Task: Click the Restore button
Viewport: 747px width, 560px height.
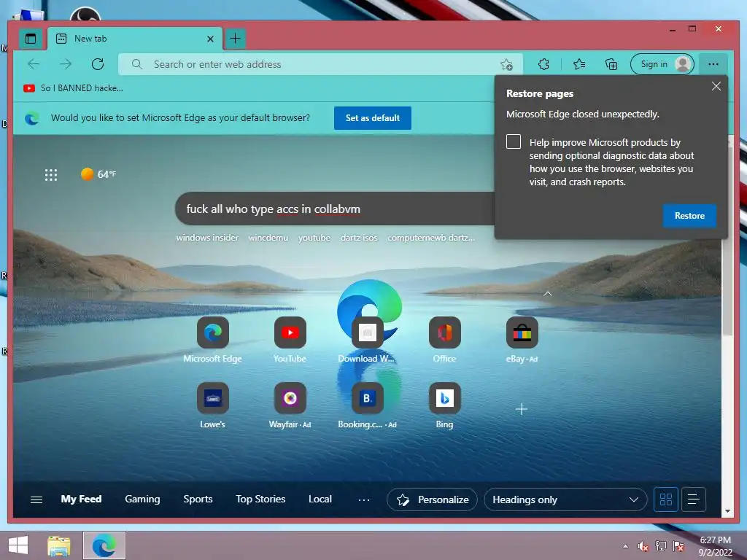Action: 689,216
